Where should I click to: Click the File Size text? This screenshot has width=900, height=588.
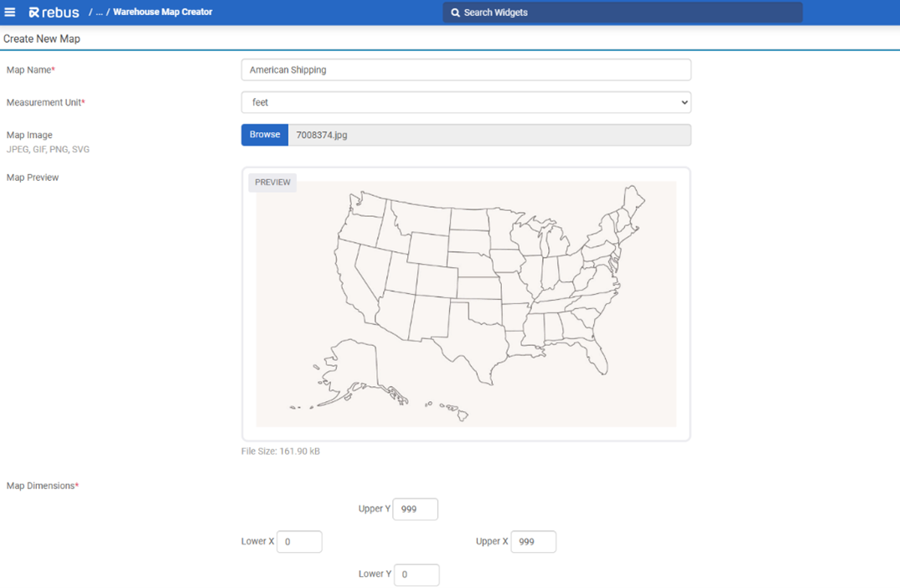point(281,451)
